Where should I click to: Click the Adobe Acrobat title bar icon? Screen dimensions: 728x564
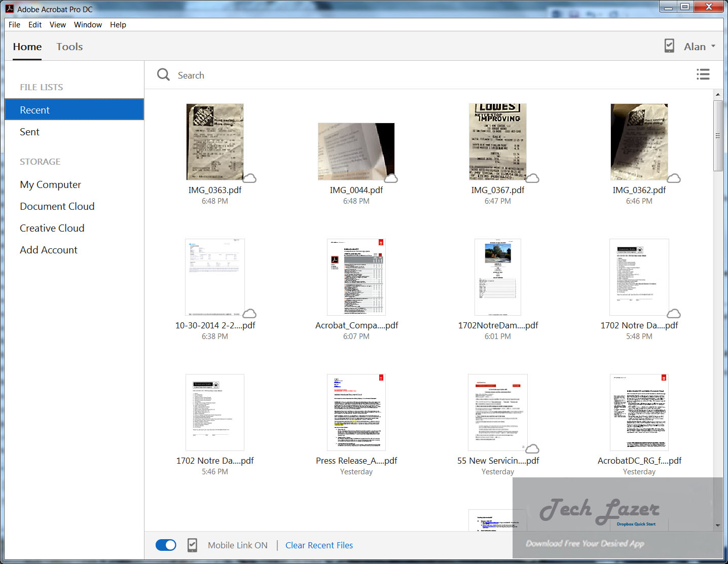10,8
